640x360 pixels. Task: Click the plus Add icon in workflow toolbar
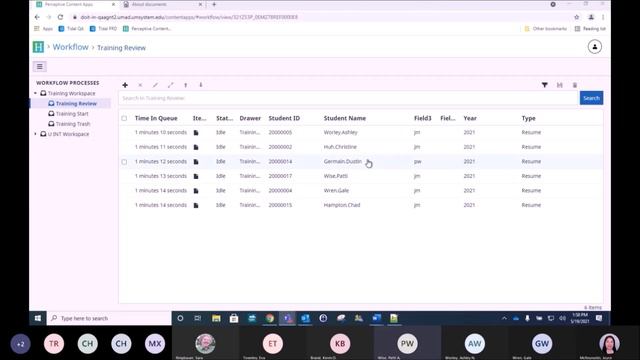pos(125,85)
